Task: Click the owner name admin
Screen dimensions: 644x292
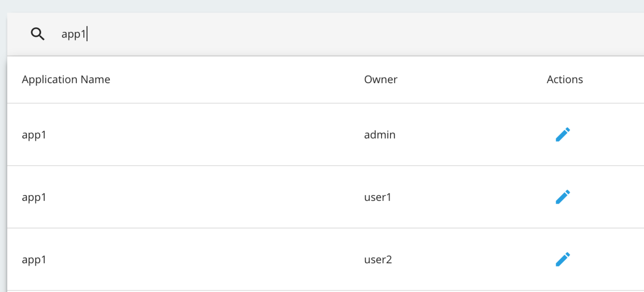Action: pos(380,135)
